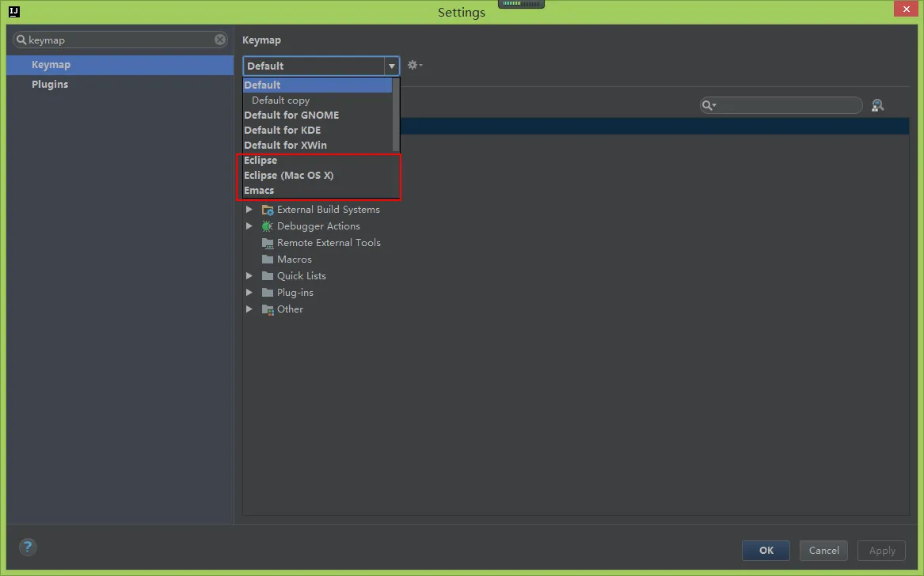Click the Remote External Tools folder icon
This screenshot has height=576, width=924.
268,243
